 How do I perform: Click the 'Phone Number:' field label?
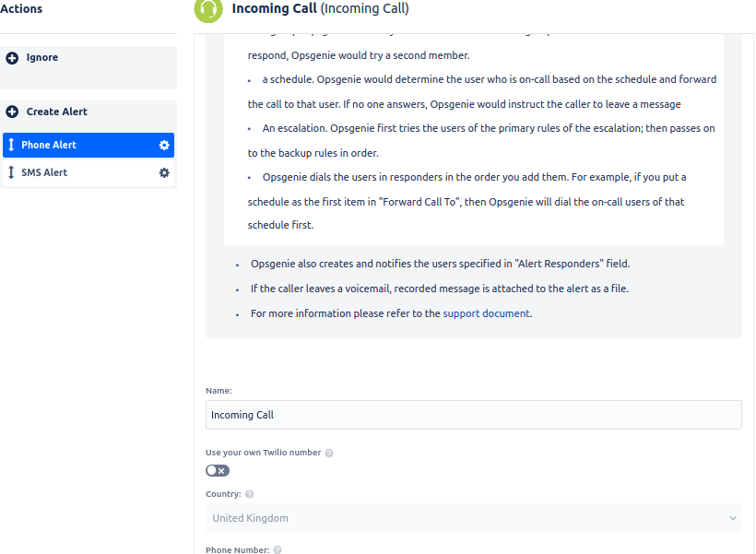(x=238, y=549)
